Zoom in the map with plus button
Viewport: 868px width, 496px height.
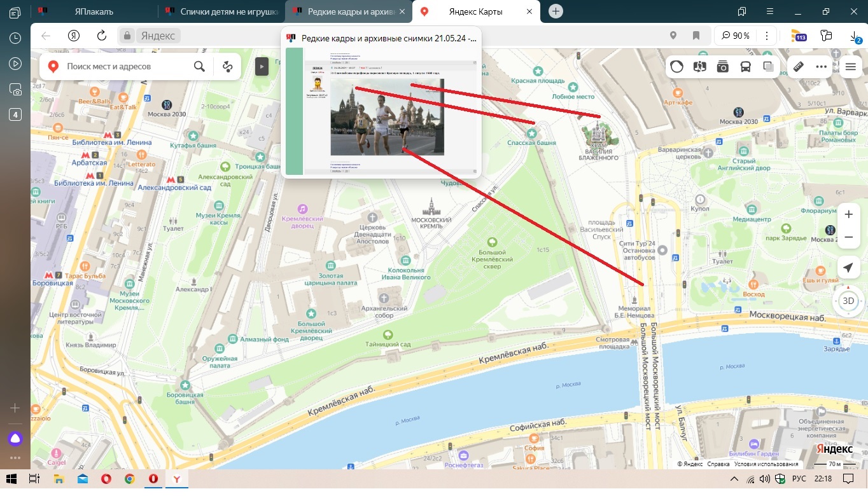(848, 214)
